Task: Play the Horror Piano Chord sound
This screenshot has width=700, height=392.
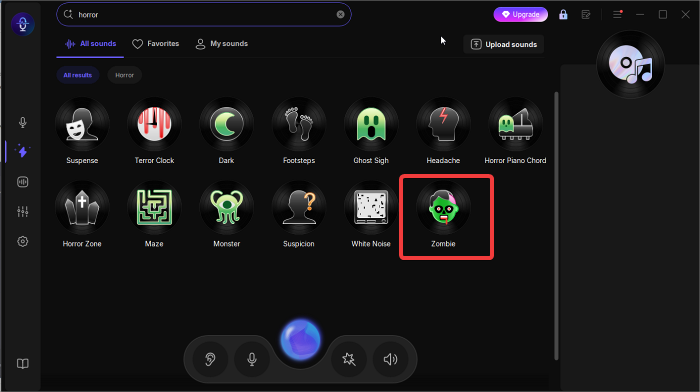Action: pyautogui.click(x=516, y=124)
